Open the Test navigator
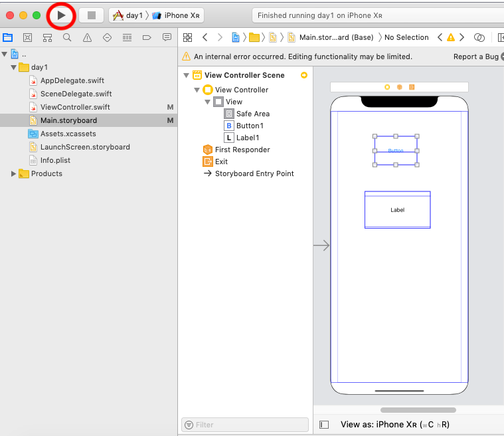Viewport: 504px width, 436px height. pos(107,38)
